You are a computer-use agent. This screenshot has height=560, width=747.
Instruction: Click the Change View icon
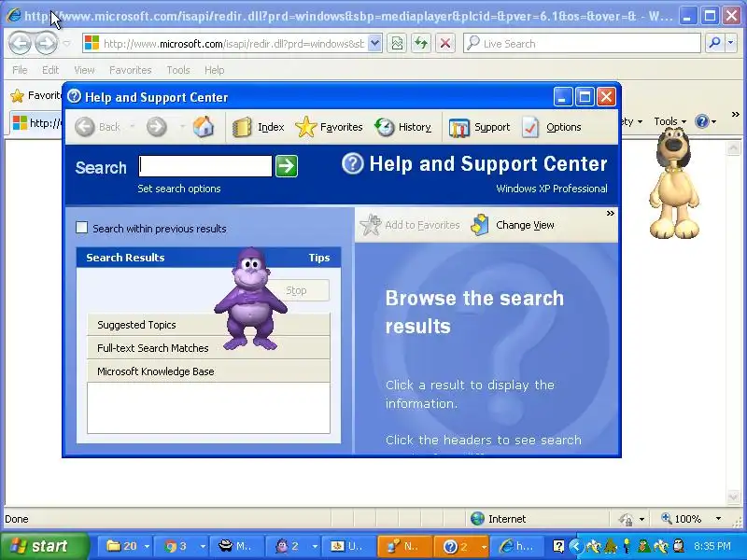point(480,225)
